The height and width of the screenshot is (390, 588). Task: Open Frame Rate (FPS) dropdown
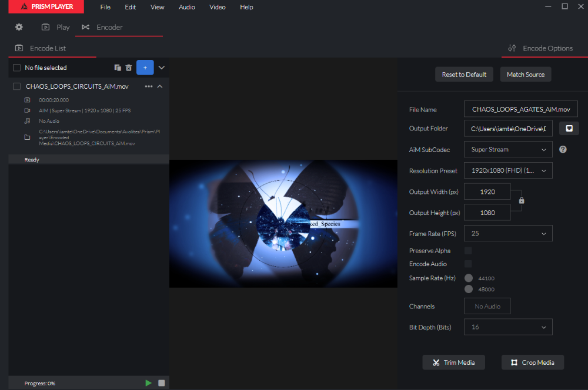508,233
